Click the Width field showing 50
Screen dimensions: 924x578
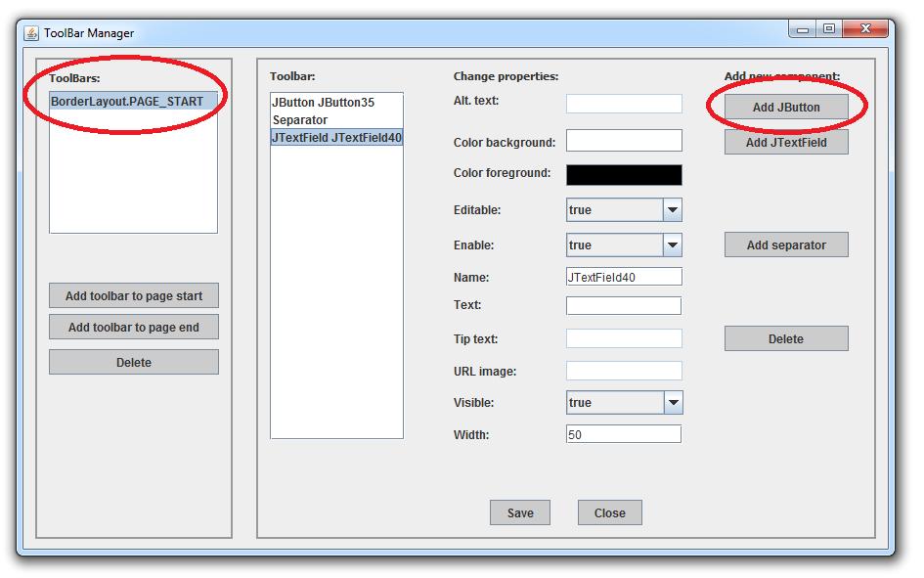[624, 434]
